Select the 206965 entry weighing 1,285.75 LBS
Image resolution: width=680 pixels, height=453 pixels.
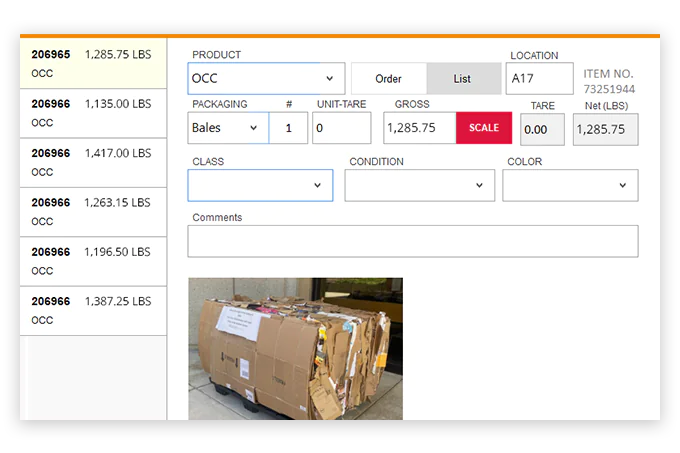click(x=92, y=64)
